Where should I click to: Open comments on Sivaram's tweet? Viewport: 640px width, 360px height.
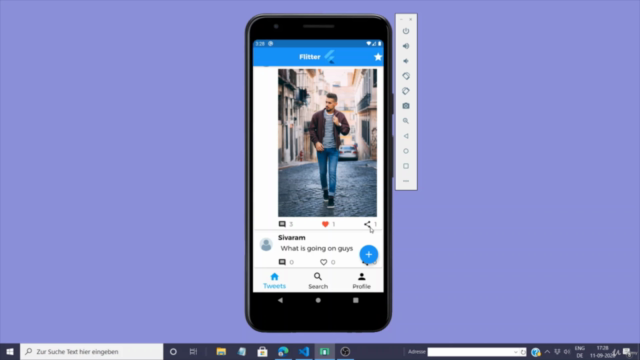[x=282, y=262]
